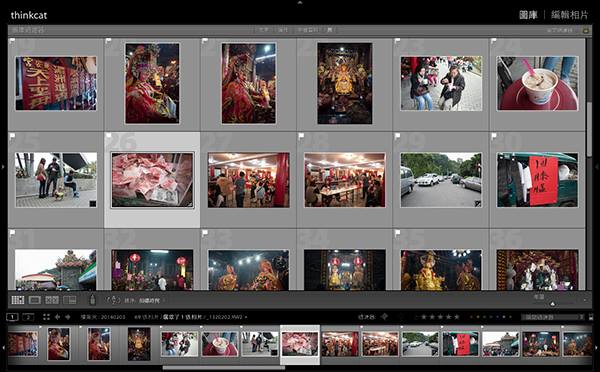Switch to the 編輯相片 Develop module
The height and width of the screenshot is (372, 600).
tap(569, 15)
